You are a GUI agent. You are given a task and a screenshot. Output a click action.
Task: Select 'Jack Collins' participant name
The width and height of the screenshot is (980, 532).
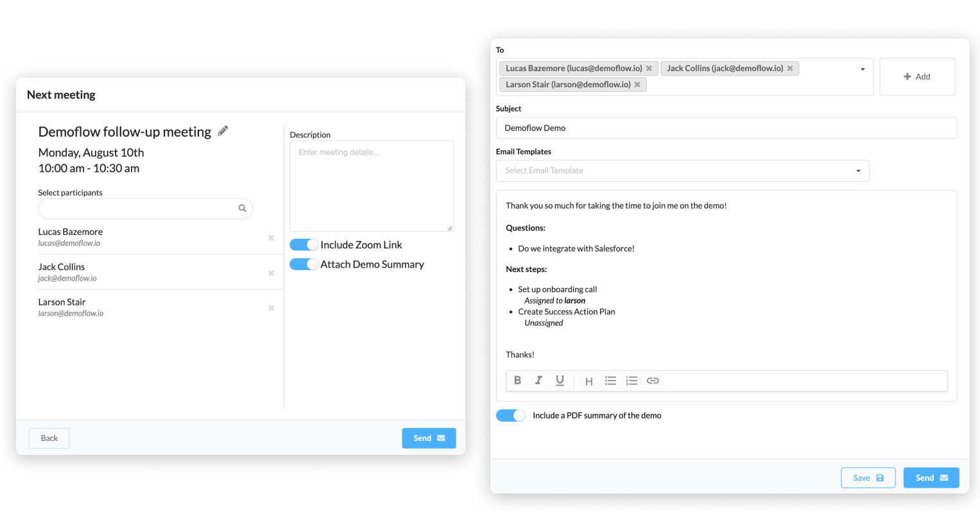point(62,267)
